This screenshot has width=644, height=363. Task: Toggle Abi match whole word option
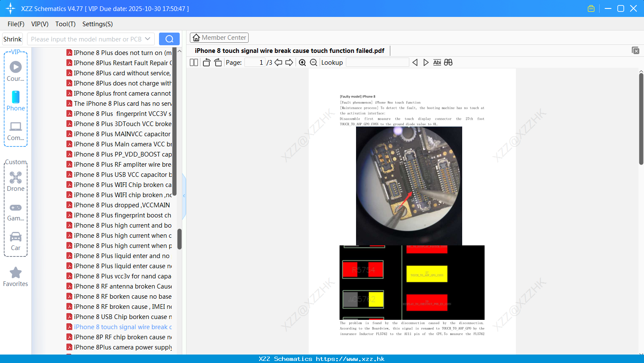pos(437,63)
